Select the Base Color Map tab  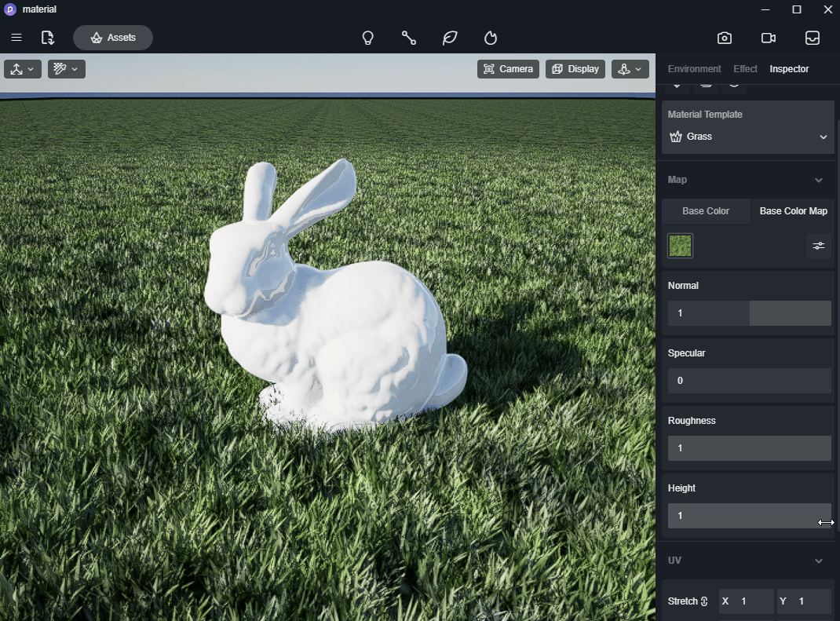tap(793, 211)
